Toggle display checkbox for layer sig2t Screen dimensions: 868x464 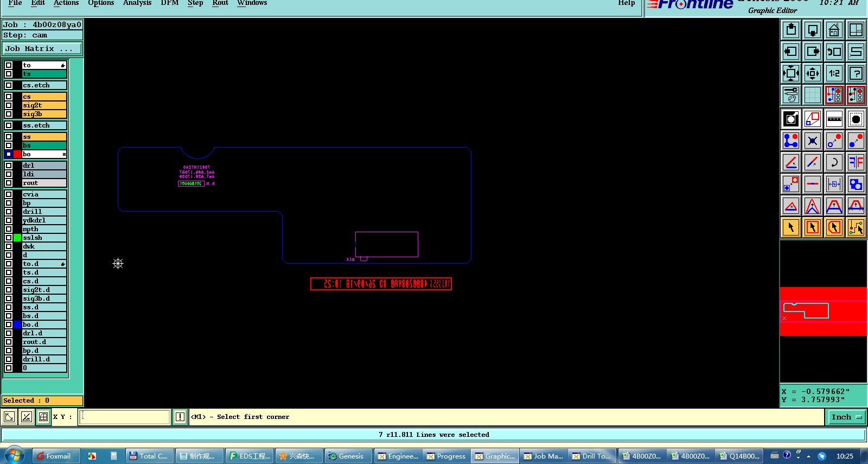9,105
